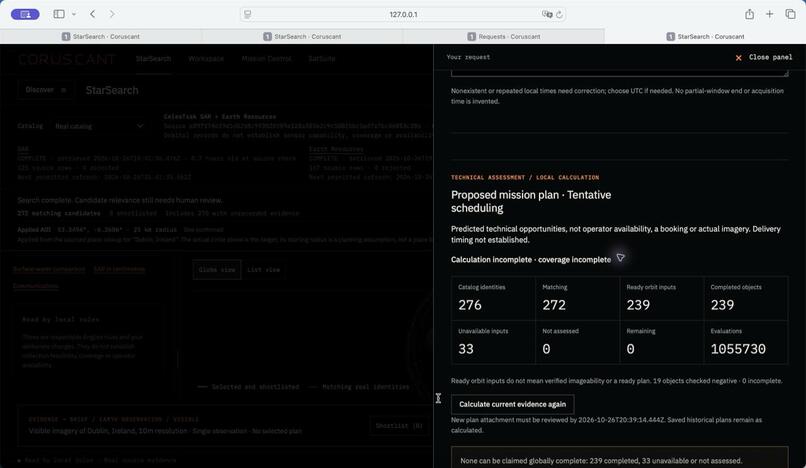Click the Technical Assessment / Local Calculation label

pos(525,177)
